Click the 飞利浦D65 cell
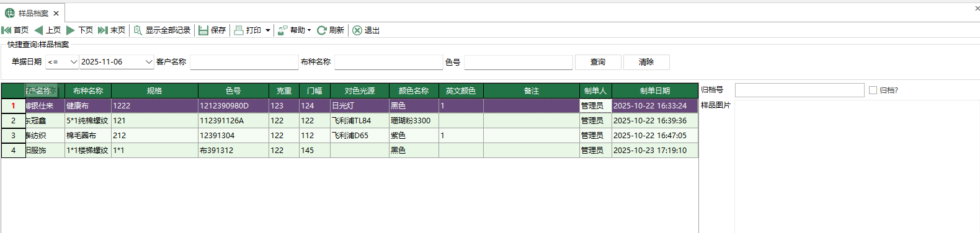Viewport: 980px width, 233px height. (360, 136)
